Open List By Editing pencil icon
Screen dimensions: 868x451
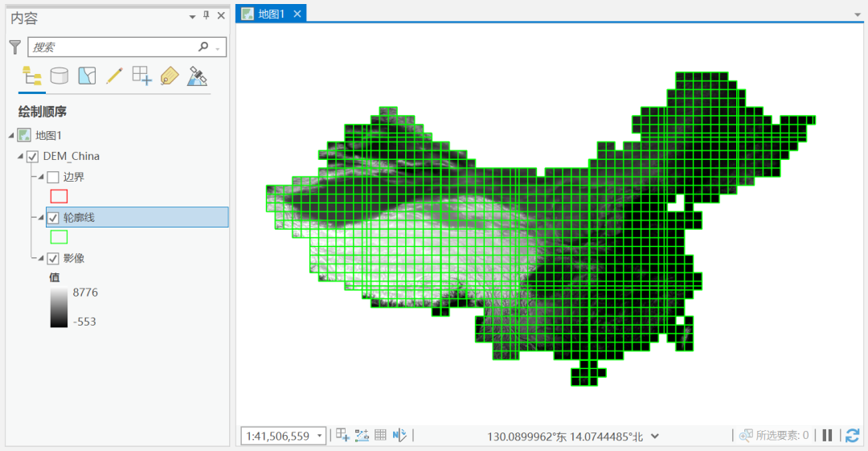pos(114,76)
